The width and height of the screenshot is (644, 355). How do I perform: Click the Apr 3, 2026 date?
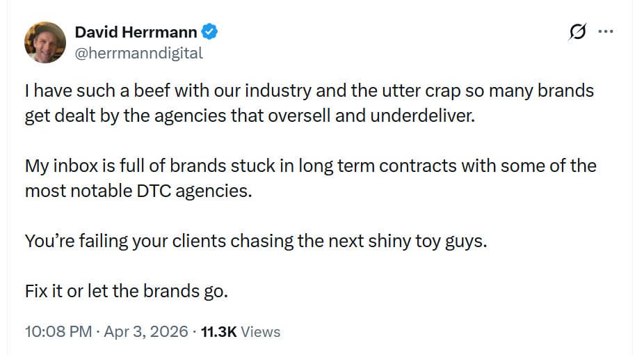point(146,332)
